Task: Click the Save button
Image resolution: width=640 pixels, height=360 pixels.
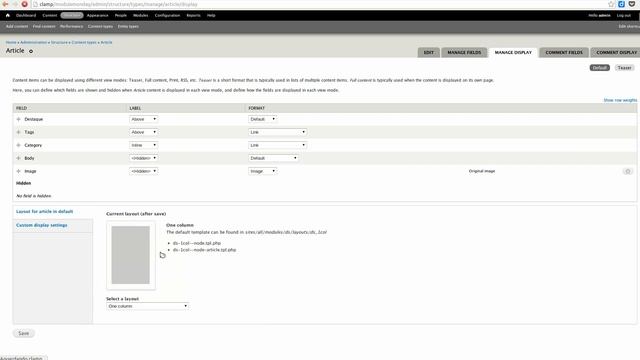Action: tap(24, 333)
